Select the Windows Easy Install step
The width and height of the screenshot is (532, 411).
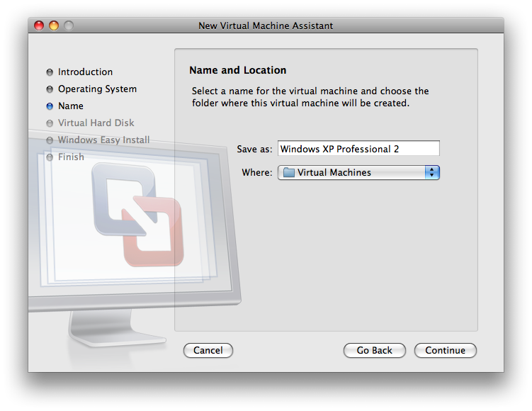[103, 140]
